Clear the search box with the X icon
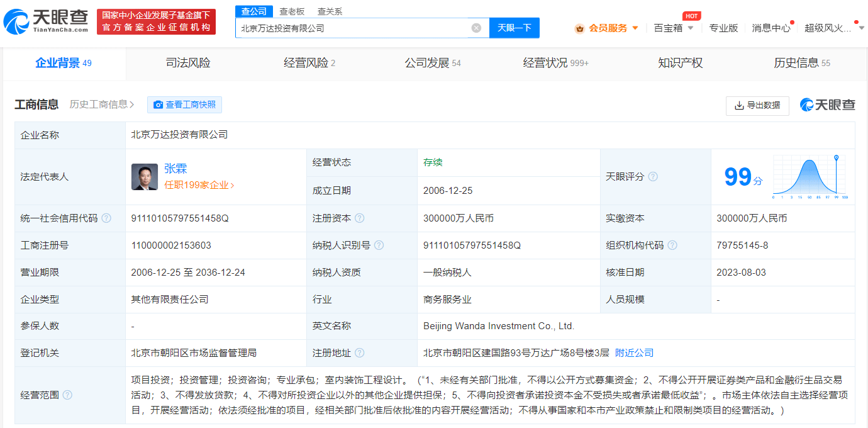This screenshot has height=428, width=868. click(x=476, y=28)
